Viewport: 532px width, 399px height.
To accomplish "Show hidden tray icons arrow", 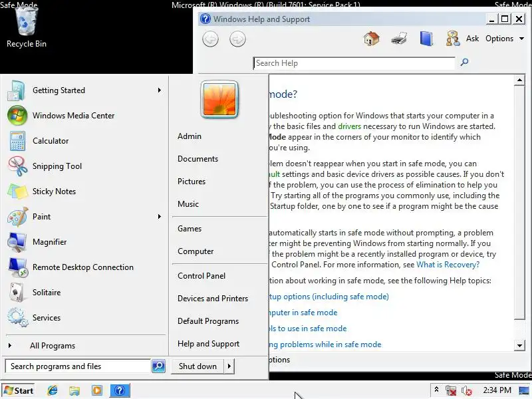I will [x=437, y=390].
